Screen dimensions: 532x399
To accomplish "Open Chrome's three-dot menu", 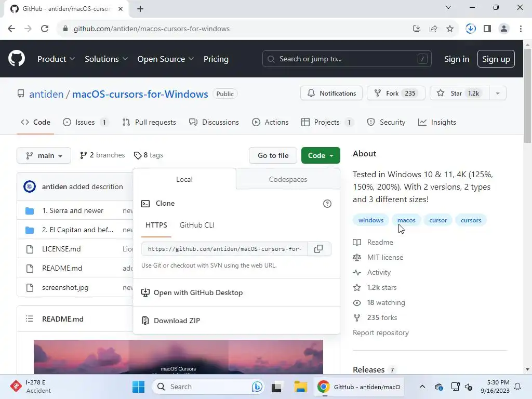I will click(521, 29).
